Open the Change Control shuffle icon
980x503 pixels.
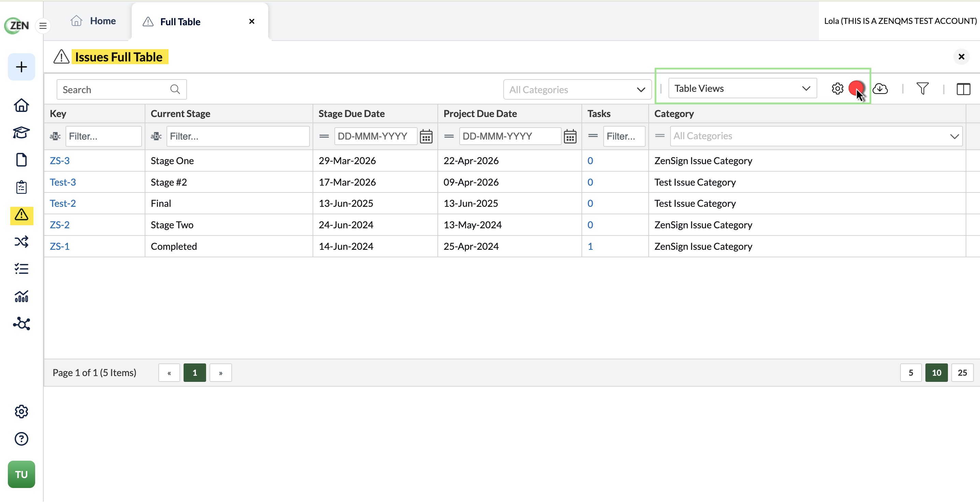21,242
